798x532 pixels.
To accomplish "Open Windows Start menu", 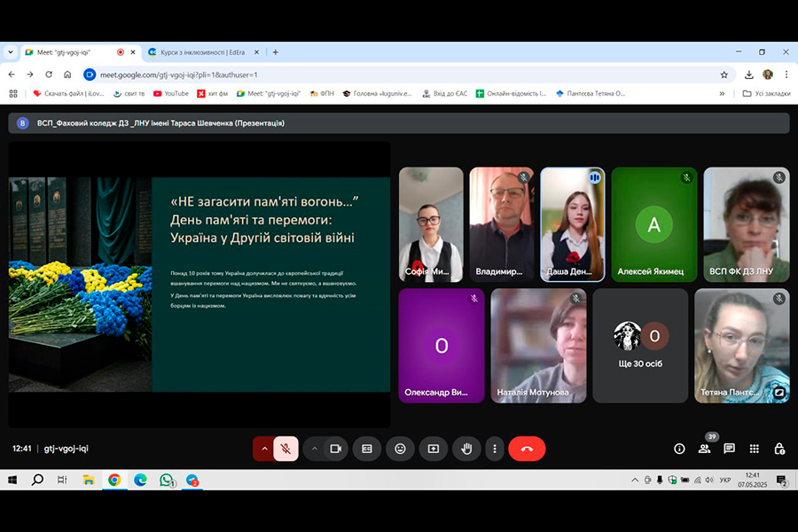I will point(12,480).
